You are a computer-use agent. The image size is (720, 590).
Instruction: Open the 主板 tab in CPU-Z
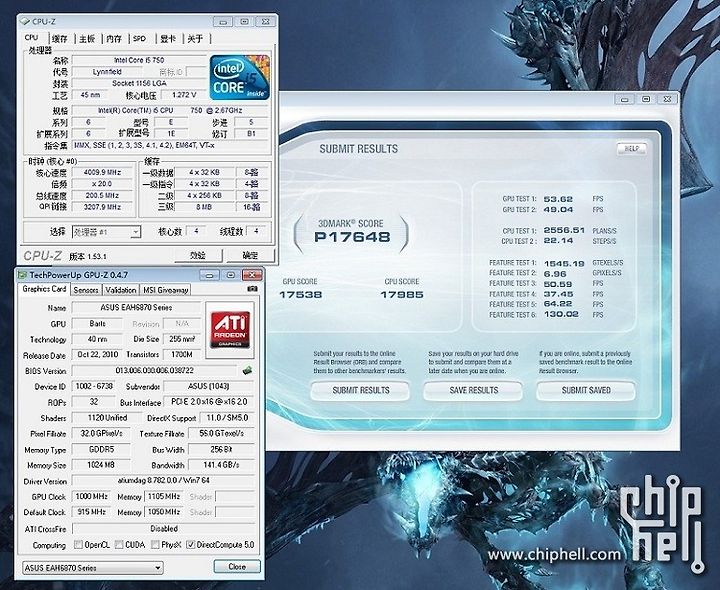(x=87, y=39)
